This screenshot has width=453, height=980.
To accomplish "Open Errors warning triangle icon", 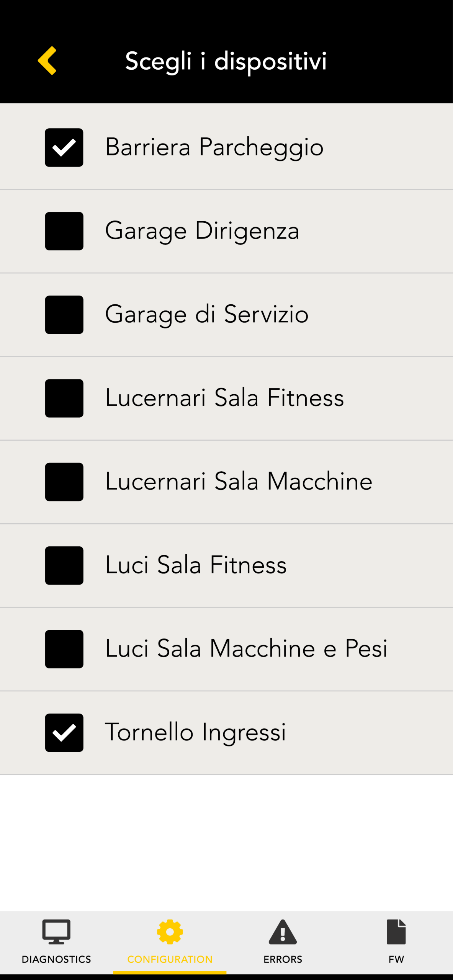I will click(283, 932).
